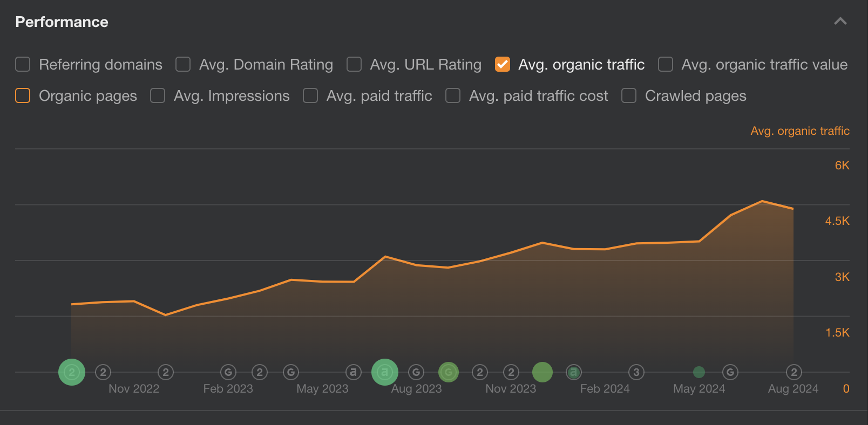Click the orange 'Avg. organic traffic' axis legend
The image size is (868, 425).
800,131
